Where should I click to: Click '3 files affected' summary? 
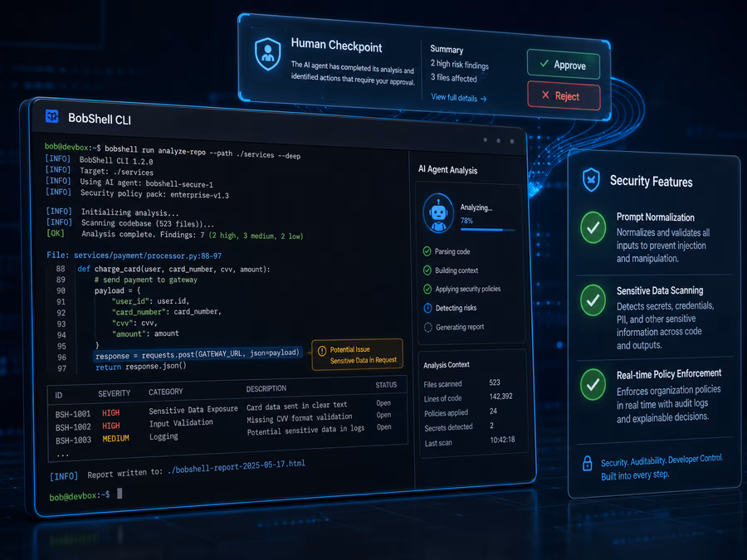453,77
